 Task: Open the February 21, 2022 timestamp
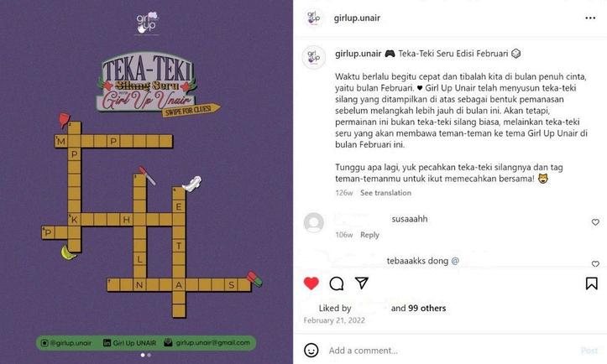334,320
